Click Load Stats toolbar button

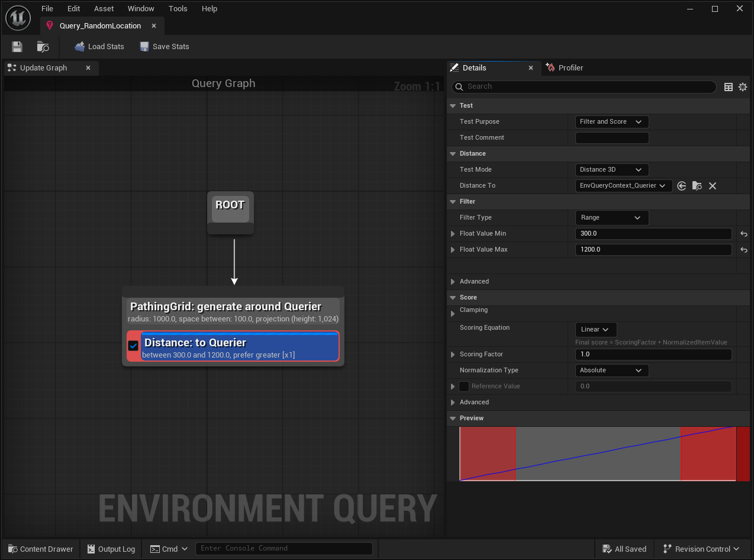click(99, 47)
